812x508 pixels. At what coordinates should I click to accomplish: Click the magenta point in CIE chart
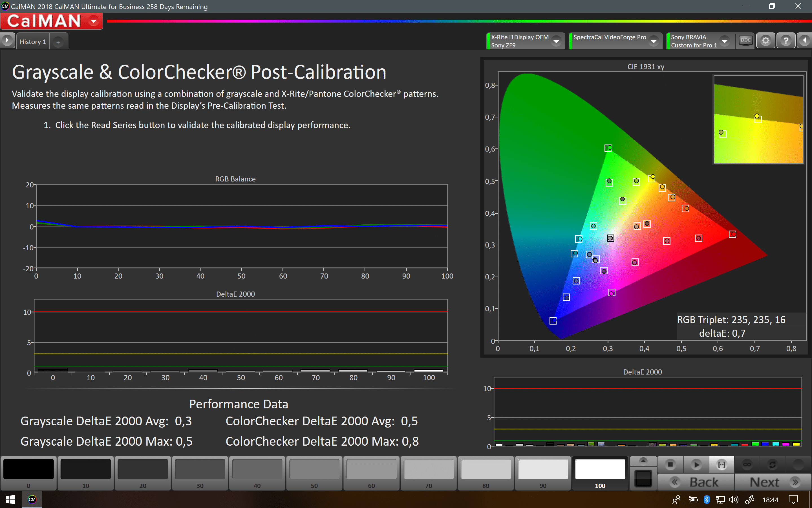[612, 293]
